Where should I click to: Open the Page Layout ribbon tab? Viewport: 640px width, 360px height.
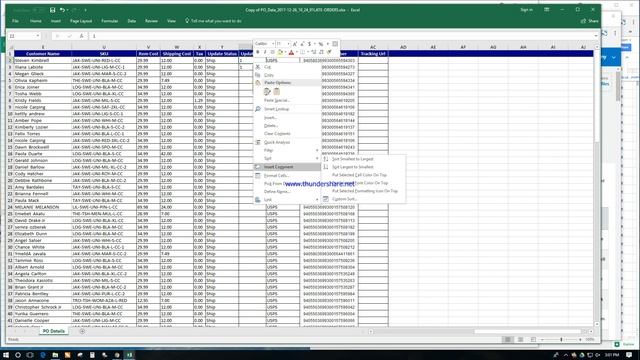click(x=81, y=21)
